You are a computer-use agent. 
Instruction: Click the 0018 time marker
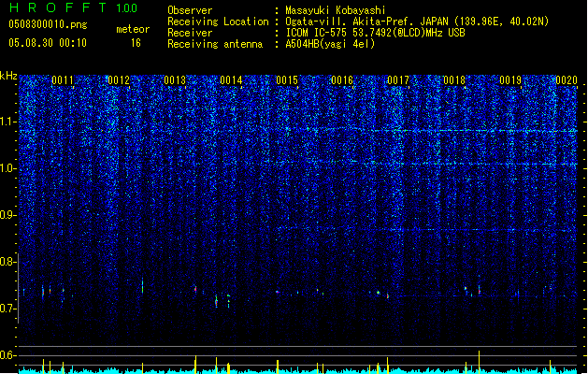pos(454,80)
